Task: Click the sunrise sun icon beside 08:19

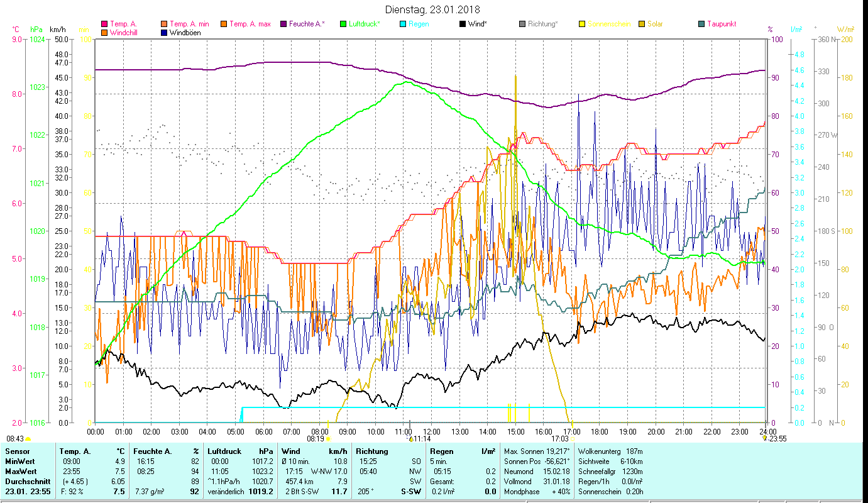Action: tap(327, 439)
